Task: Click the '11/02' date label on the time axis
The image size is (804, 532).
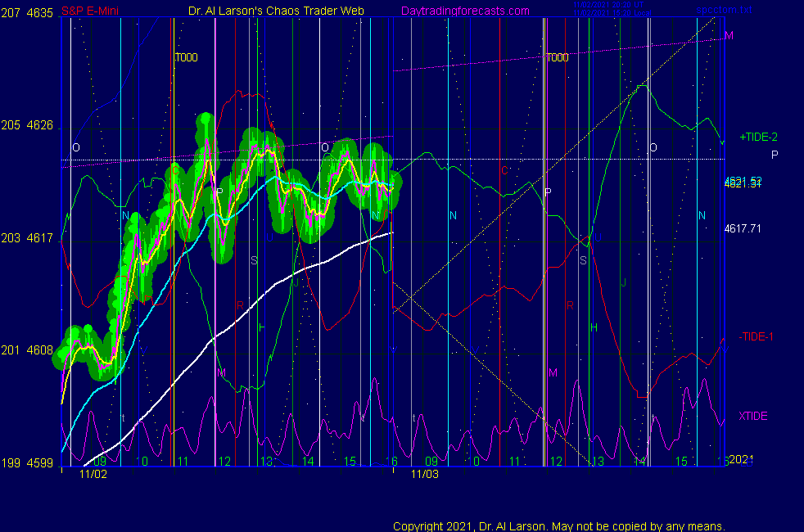Action: [x=93, y=474]
